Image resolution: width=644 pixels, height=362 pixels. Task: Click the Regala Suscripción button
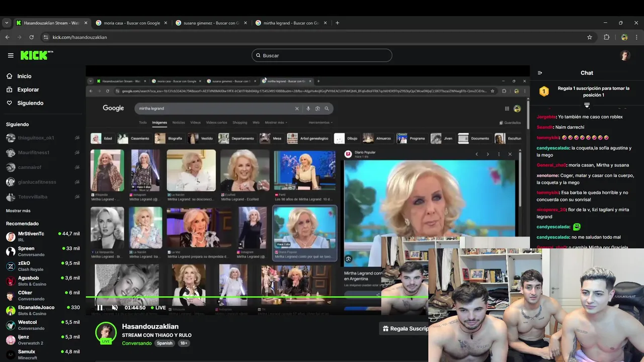click(x=405, y=328)
